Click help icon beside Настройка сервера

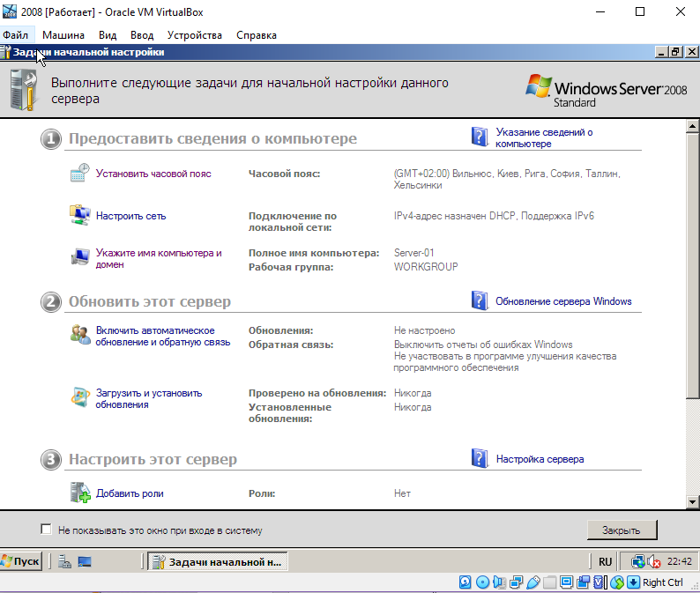pyautogui.click(x=480, y=458)
